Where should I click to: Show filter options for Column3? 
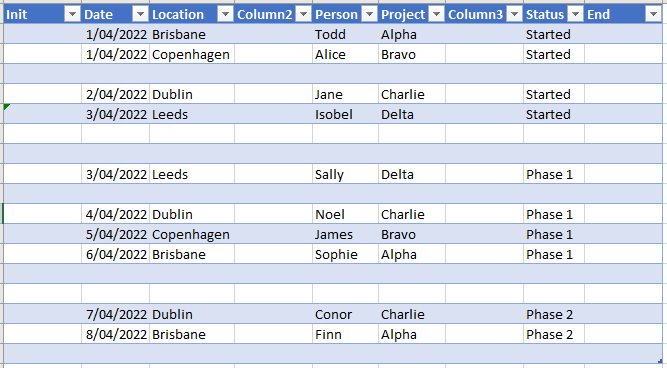point(514,15)
